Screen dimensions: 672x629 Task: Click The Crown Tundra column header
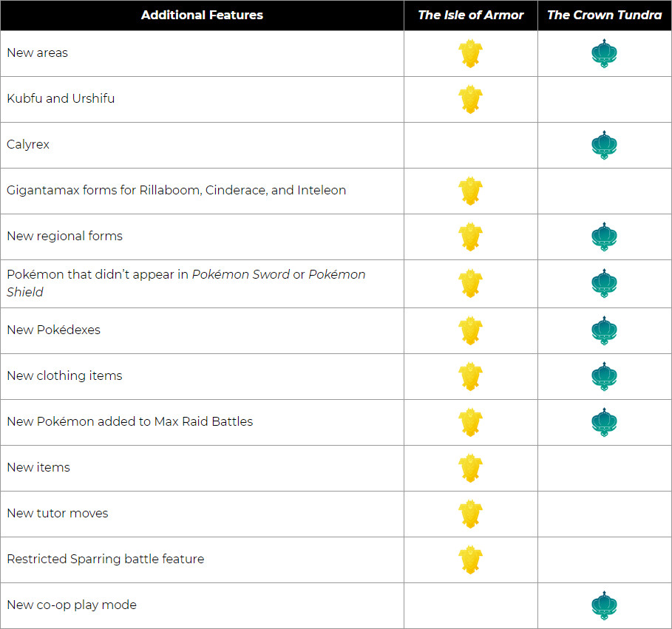[604, 15]
